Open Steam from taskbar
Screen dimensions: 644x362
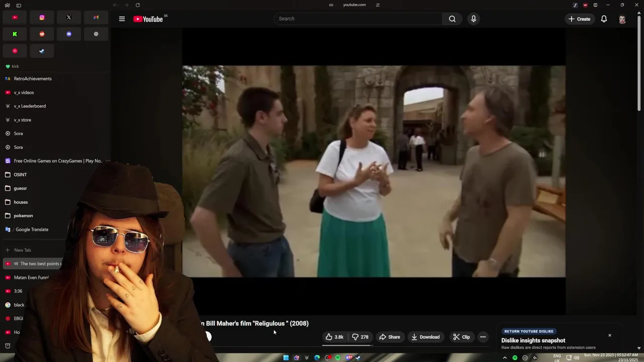[x=358, y=357]
